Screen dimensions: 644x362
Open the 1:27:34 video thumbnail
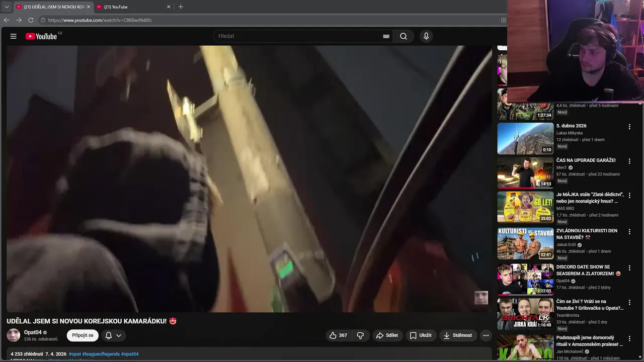tap(525, 105)
